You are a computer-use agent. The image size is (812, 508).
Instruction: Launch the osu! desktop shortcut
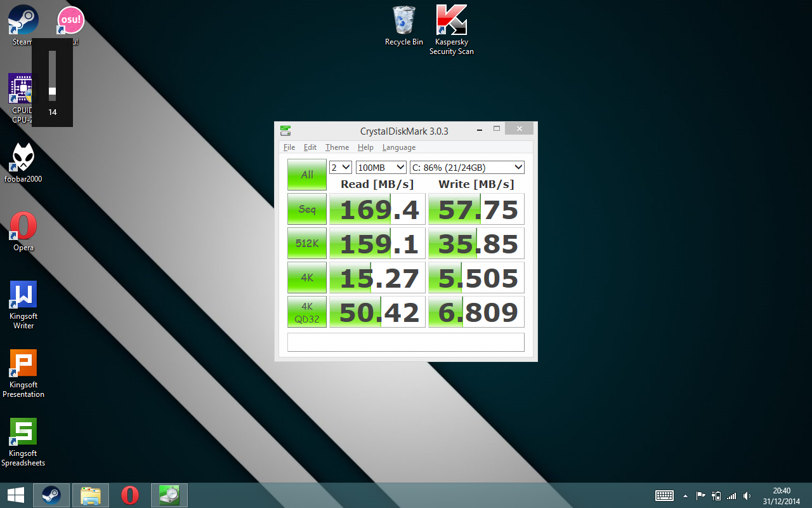70,25
